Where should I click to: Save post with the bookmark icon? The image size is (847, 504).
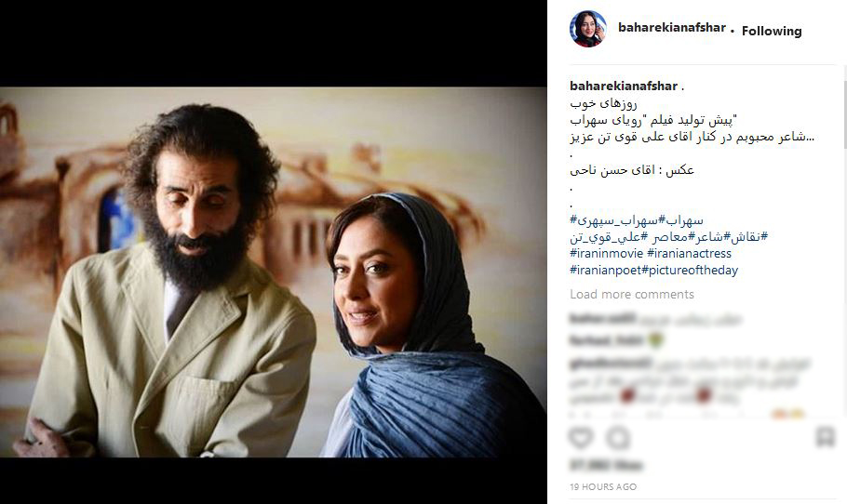[825, 436]
